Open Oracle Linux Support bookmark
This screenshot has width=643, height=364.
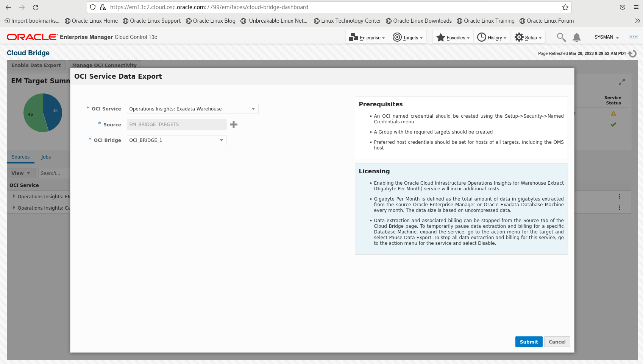(x=152, y=21)
